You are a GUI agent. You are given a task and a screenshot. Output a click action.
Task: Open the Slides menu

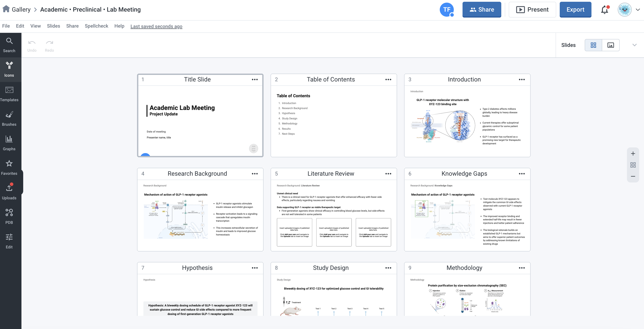53,26
